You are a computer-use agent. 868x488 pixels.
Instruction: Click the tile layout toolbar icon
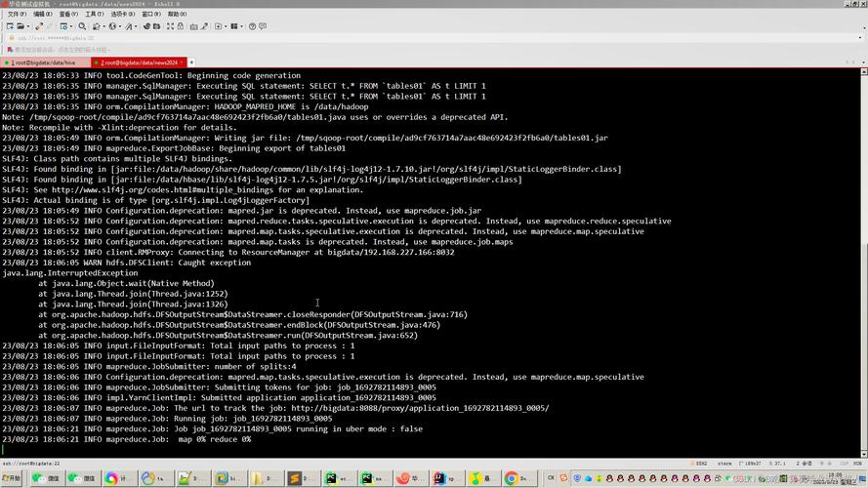coord(234,26)
